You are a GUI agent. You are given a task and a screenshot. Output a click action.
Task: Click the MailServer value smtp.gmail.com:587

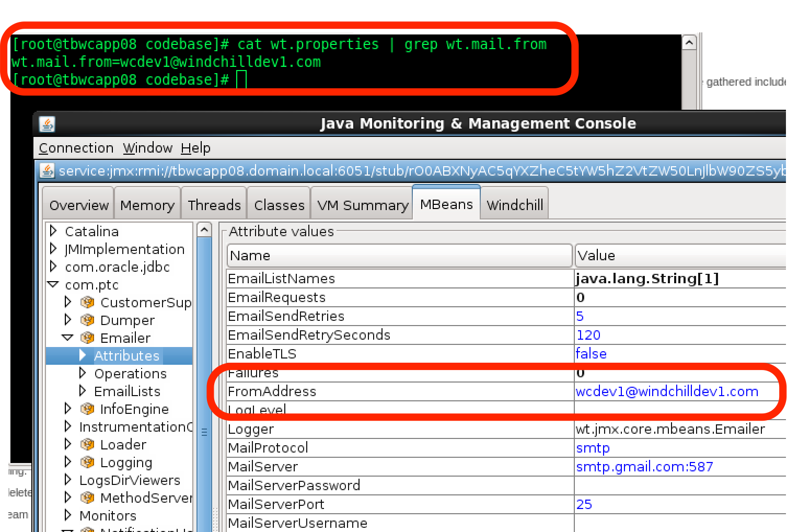pyautogui.click(x=644, y=467)
